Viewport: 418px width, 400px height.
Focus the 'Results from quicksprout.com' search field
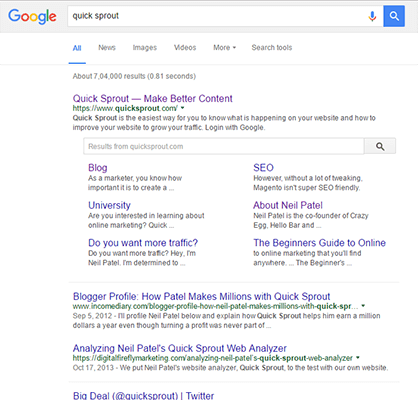point(224,146)
